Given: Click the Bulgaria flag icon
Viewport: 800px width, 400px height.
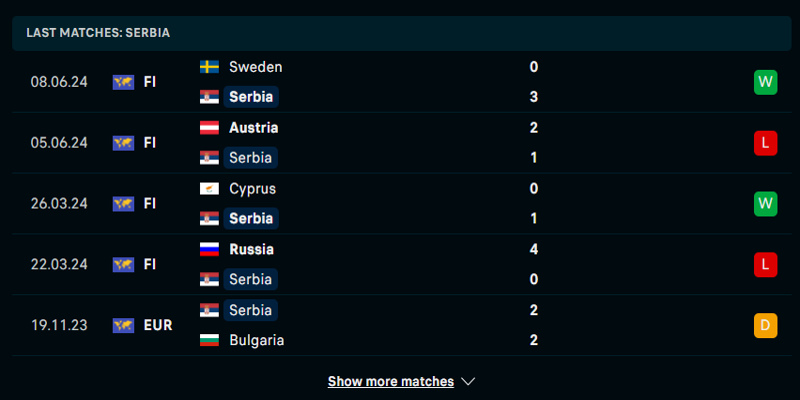Looking at the screenshot, I should click(x=210, y=340).
